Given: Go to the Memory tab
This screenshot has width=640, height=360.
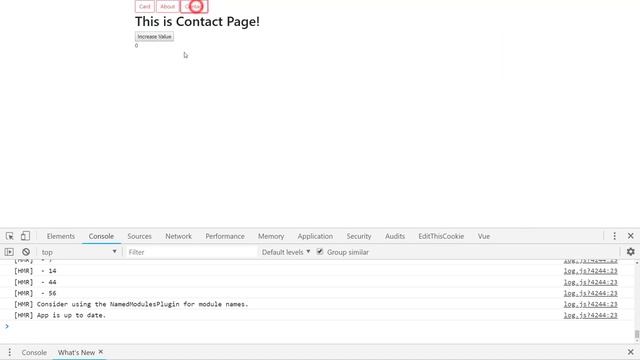Looking at the screenshot, I should pyautogui.click(x=271, y=236).
